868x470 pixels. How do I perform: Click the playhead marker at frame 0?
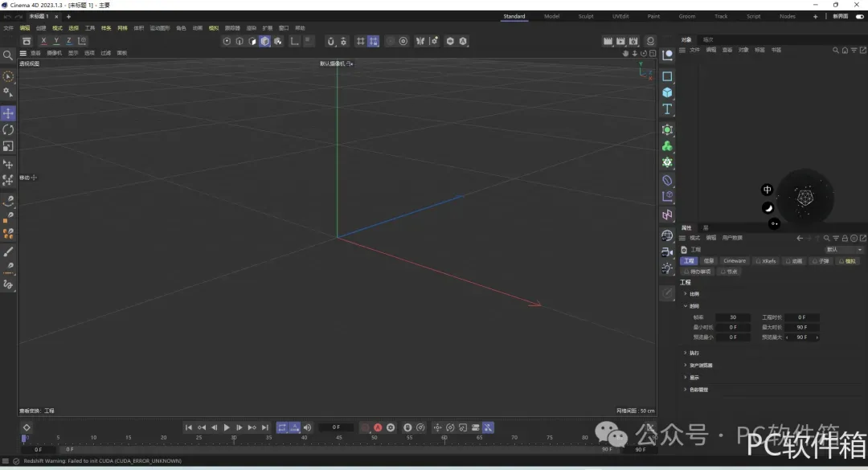click(x=24, y=438)
